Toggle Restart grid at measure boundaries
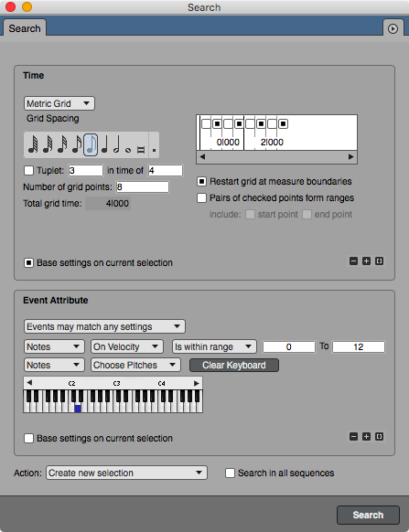The image size is (409, 532). click(x=202, y=182)
